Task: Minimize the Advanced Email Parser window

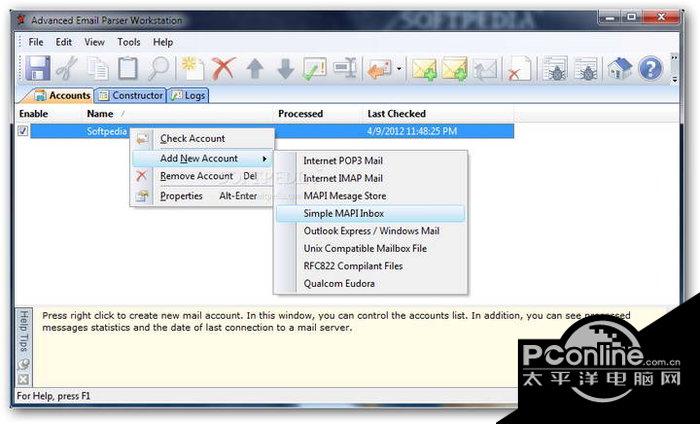Action: pyautogui.click(x=610, y=18)
